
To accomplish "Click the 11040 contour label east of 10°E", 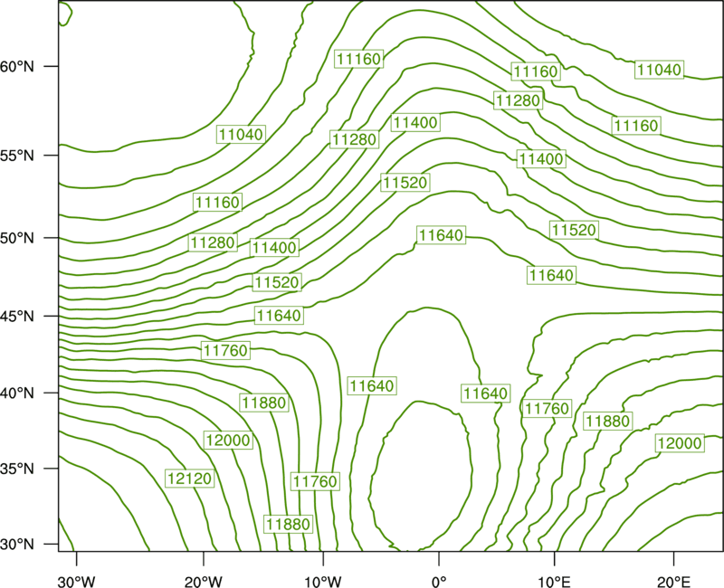I will (x=659, y=70).
